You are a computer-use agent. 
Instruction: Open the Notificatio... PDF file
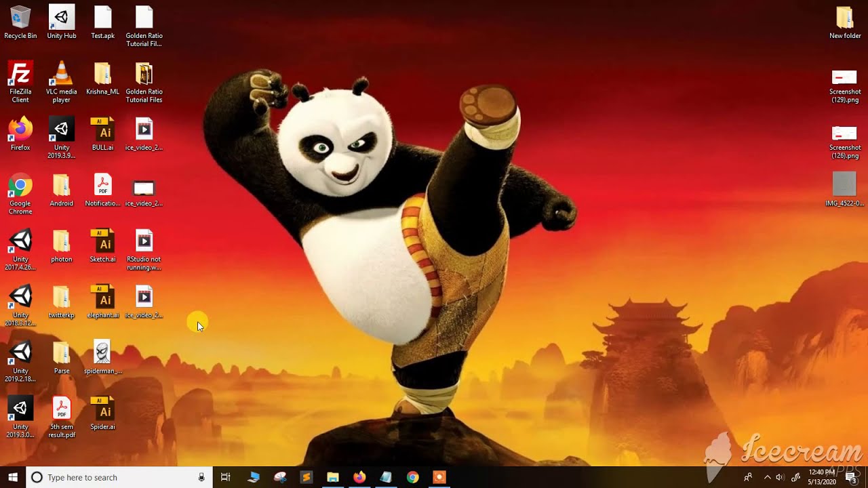click(103, 190)
